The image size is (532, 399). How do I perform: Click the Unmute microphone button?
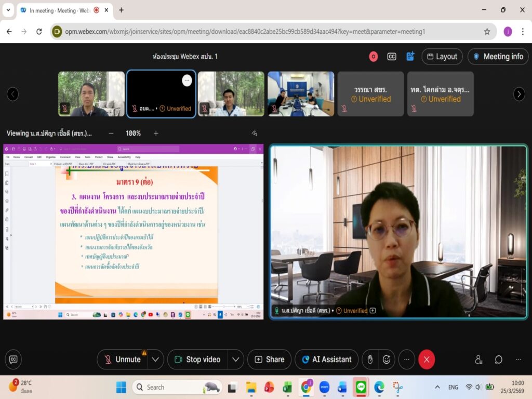click(x=123, y=360)
